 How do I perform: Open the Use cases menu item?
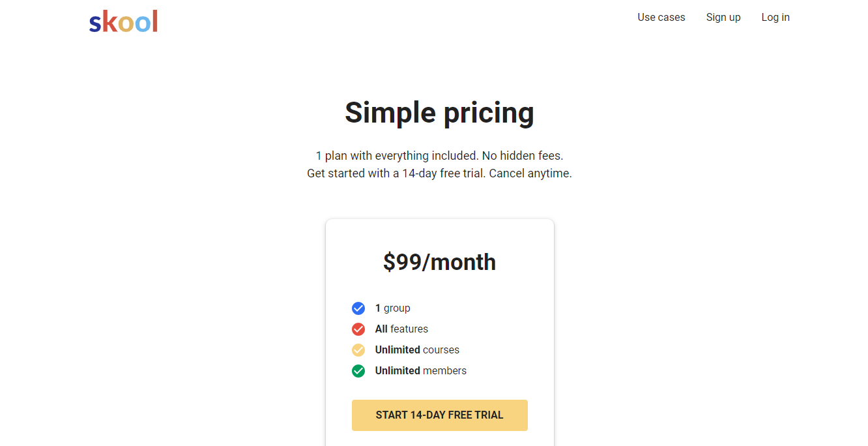[661, 18]
